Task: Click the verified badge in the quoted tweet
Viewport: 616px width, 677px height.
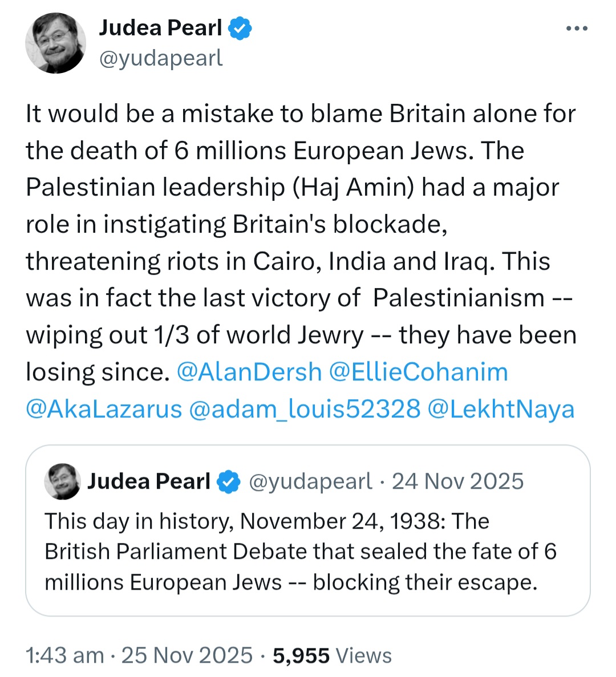Action: tap(228, 482)
